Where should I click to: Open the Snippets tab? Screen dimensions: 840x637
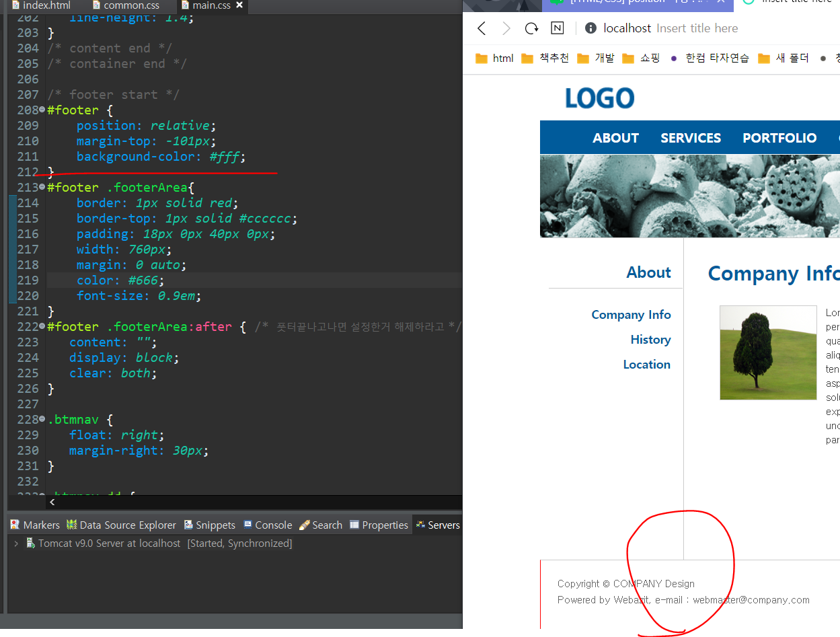[208, 525]
